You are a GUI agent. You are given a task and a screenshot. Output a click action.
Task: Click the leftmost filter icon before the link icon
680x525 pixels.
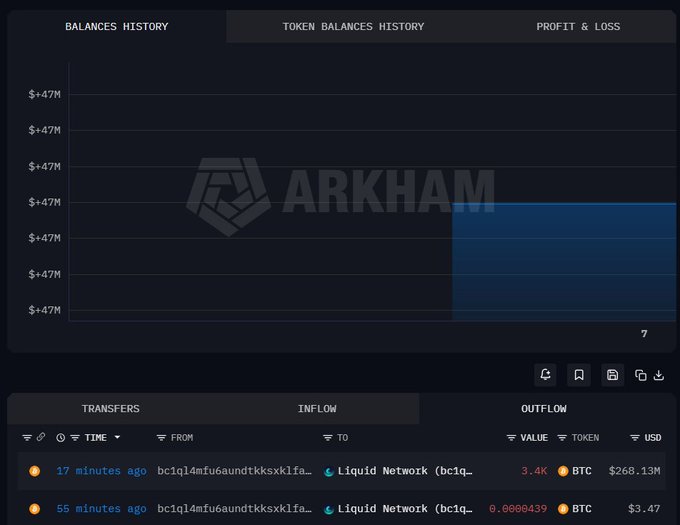pyautogui.click(x=27, y=438)
